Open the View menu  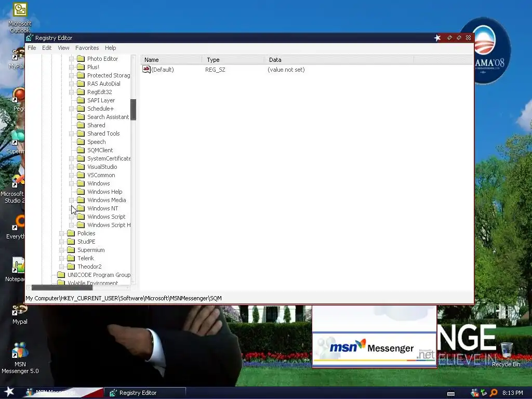point(63,48)
